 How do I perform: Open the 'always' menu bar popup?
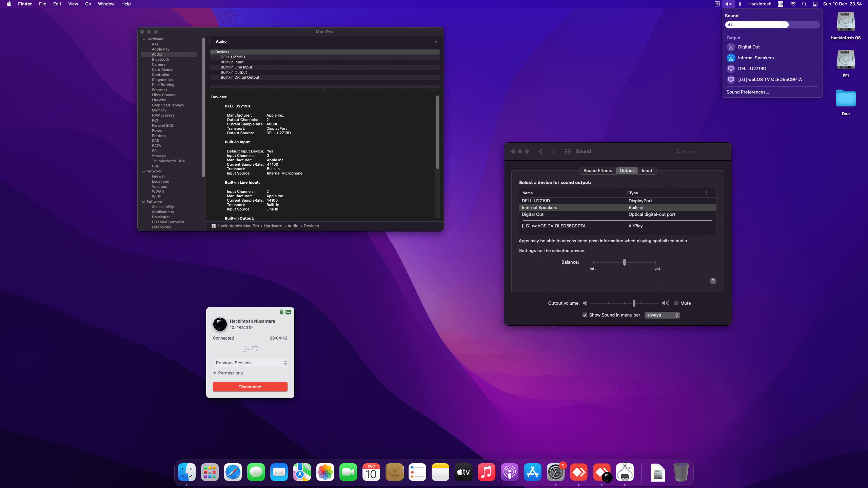pyautogui.click(x=662, y=315)
